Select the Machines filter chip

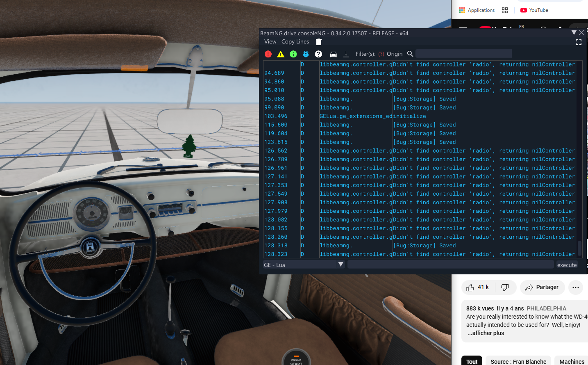point(572,361)
